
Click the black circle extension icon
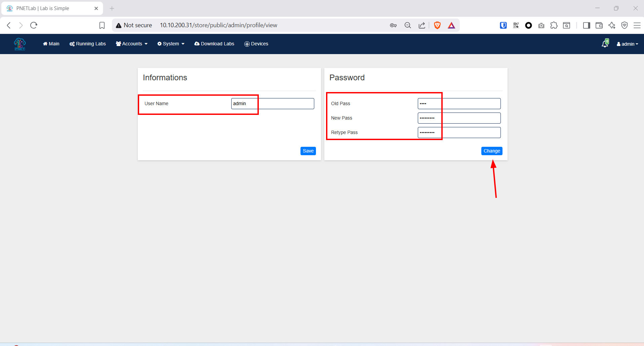(x=528, y=26)
